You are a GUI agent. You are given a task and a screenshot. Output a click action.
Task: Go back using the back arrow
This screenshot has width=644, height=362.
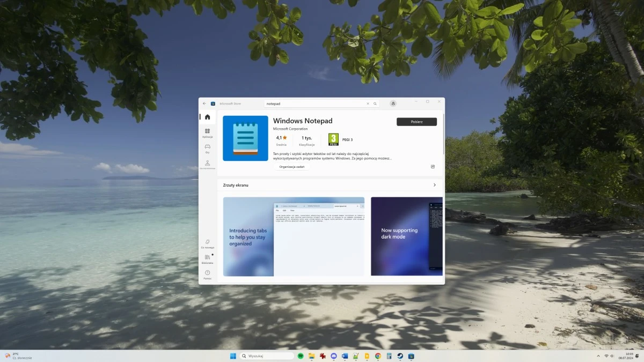204,104
